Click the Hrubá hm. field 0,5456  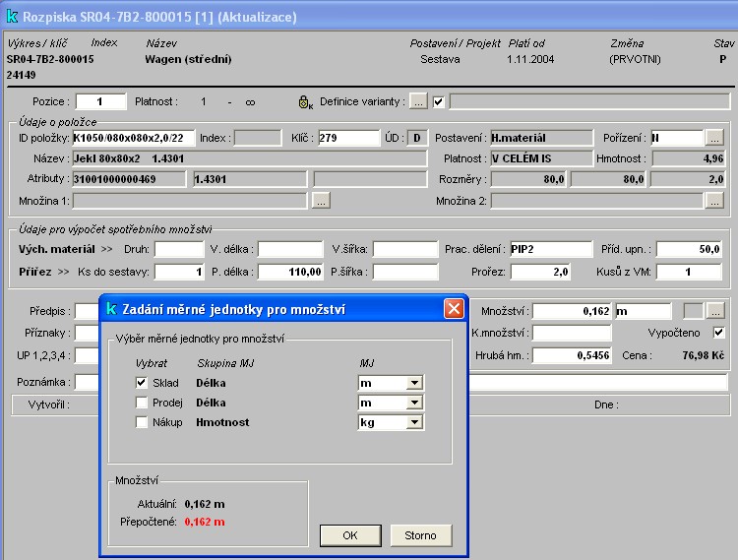(x=572, y=355)
